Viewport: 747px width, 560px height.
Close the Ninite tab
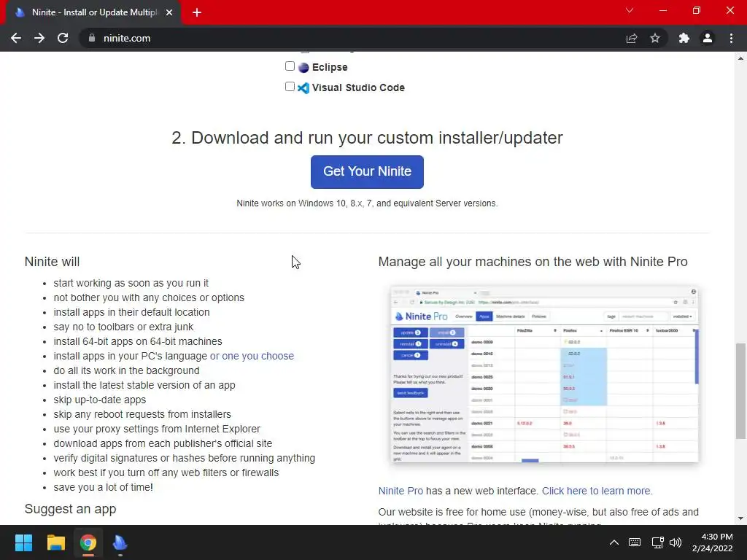[x=169, y=12]
